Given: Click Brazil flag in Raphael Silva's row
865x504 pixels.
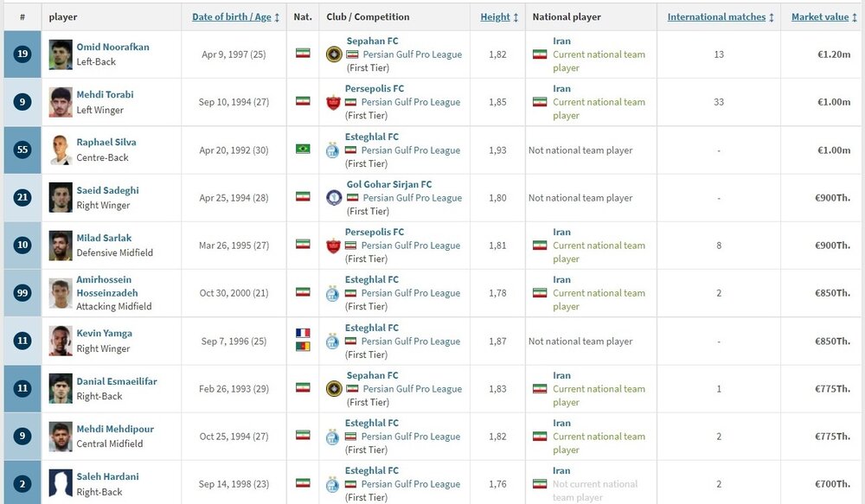Looking at the screenshot, I should coord(303,150).
